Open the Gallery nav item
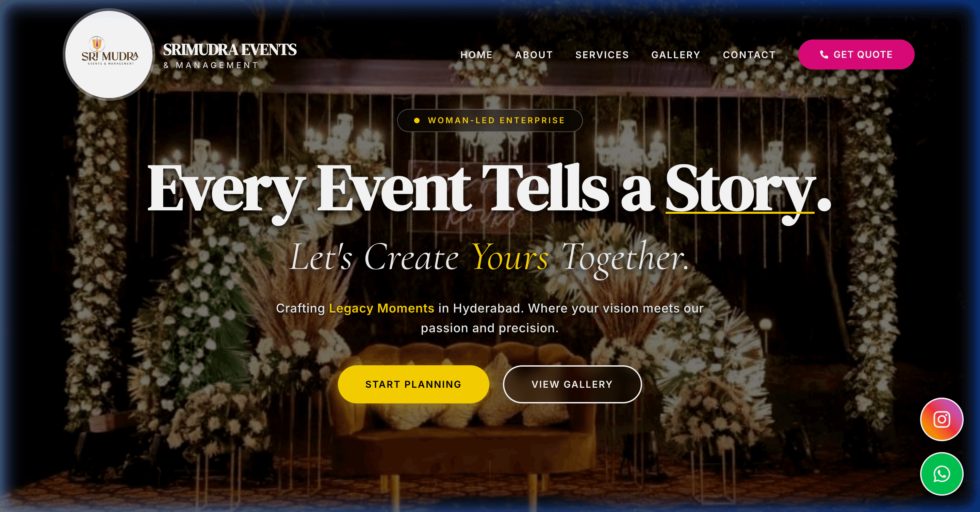This screenshot has height=512, width=980. [676, 55]
